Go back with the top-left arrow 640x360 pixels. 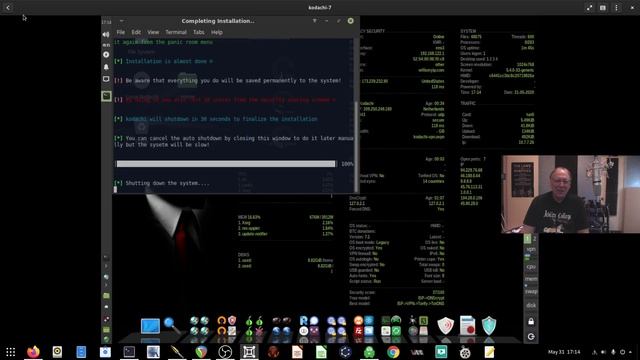8,8
